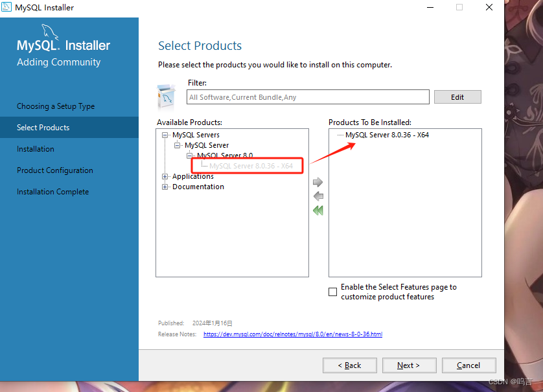Select the Applications tree label
The height and width of the screenshot is (392, 543).
193,177
